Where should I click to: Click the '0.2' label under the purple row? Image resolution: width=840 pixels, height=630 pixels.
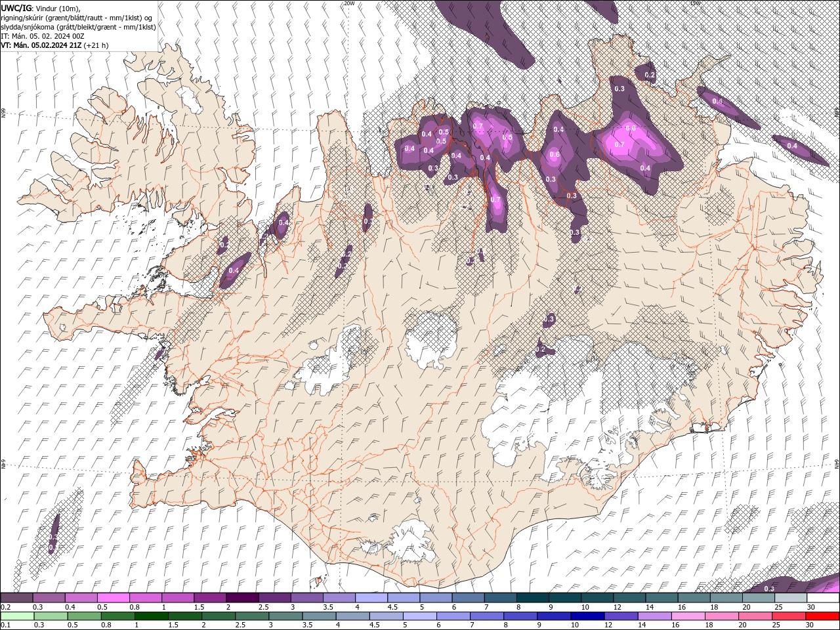click(x=5, y=607)
